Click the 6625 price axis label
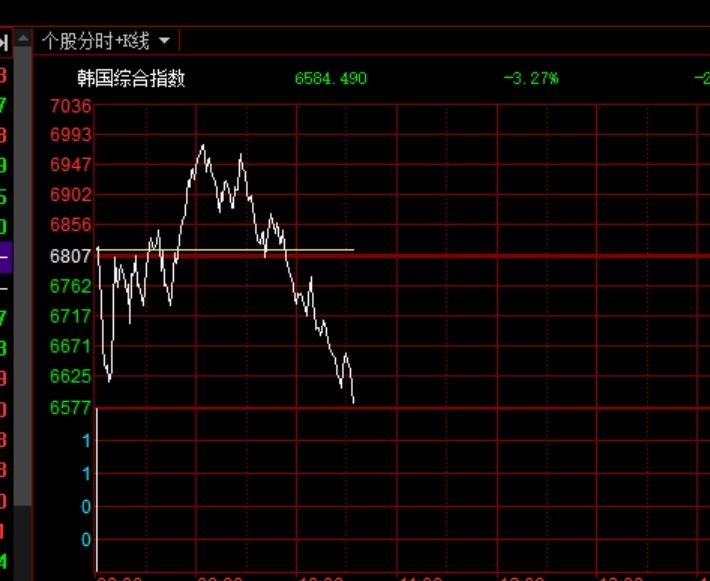 point(71,376)
